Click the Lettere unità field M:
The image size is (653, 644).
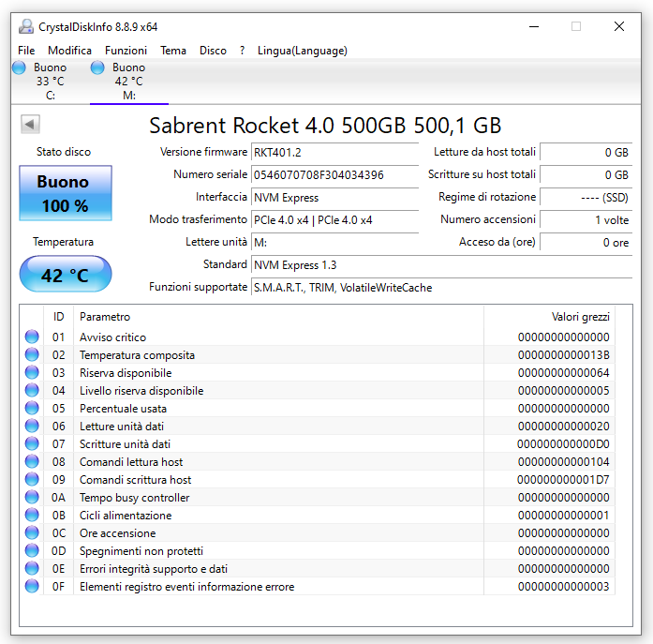334,242
